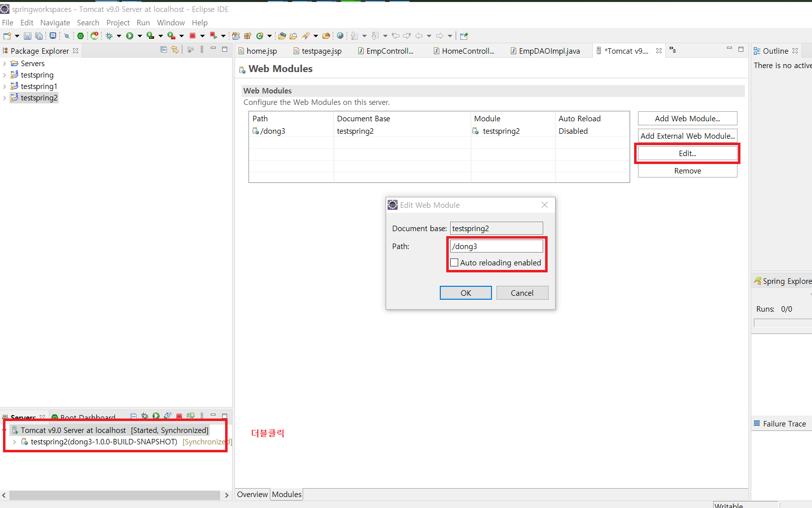
Task: Expand the Servers folder in Package Explorer
Action: (x=4, y=64)
